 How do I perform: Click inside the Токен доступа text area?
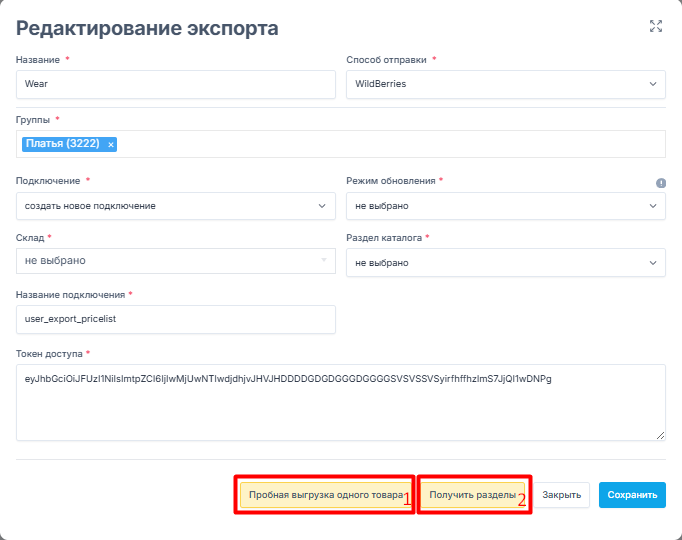tap(340, 410)
